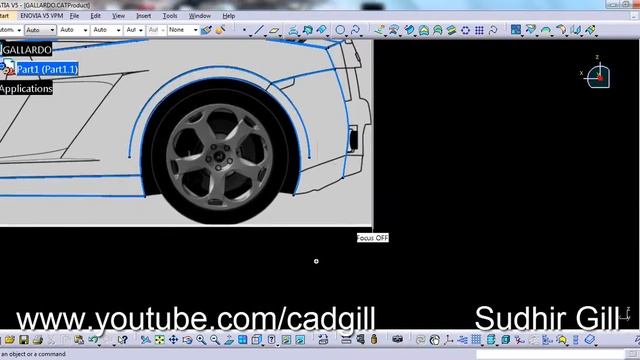The width and height of the screenshot is (640, 360).
Task: Select the Plane creation tool
Action: [x=274, y=30]
